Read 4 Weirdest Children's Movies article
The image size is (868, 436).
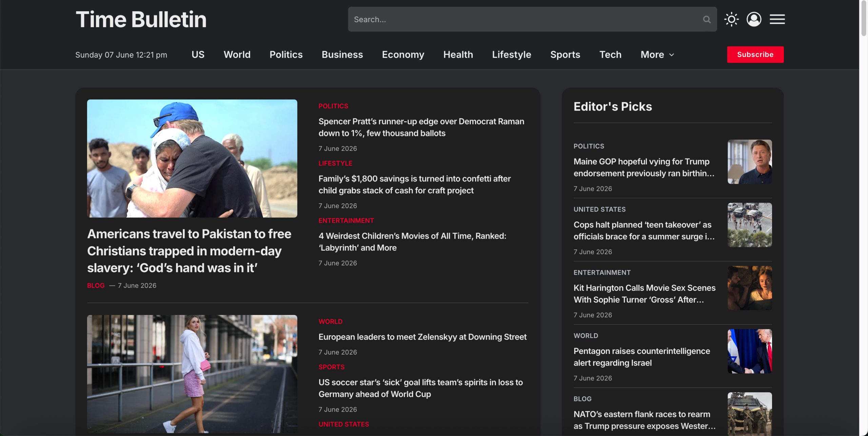412,242
